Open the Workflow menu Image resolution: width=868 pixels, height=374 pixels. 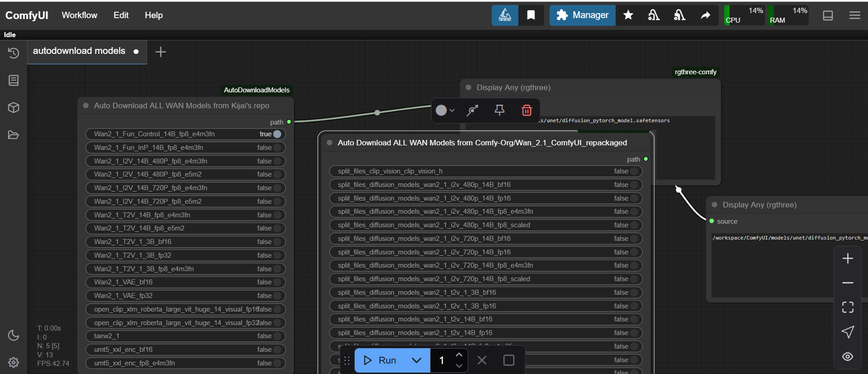coord(80,15)
